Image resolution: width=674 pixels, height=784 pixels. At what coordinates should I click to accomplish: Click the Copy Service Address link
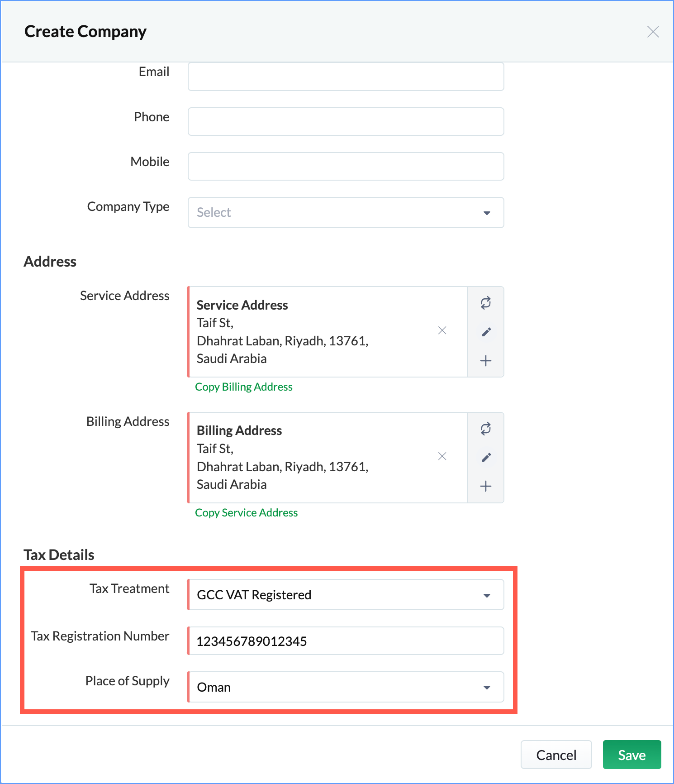coord(247,513)
